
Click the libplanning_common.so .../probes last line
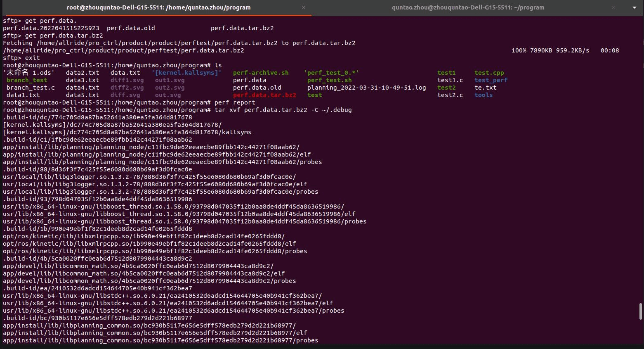coord(160,340)
